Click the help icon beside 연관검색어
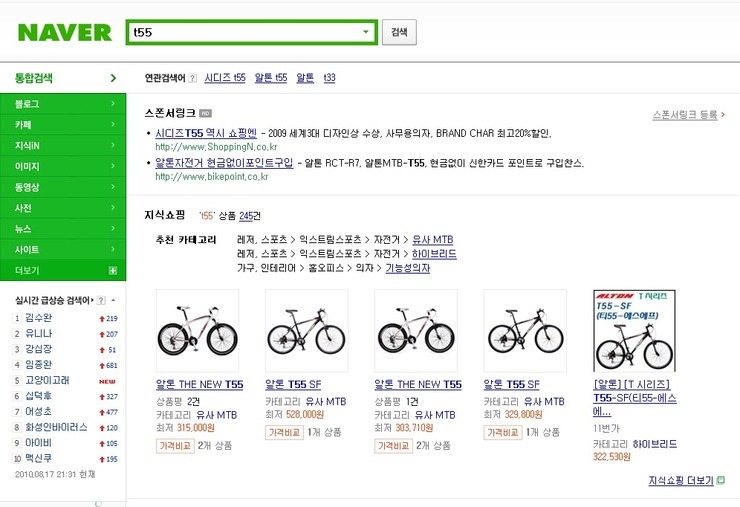This screenshot has height=507, width=740. tap(193, 77)
